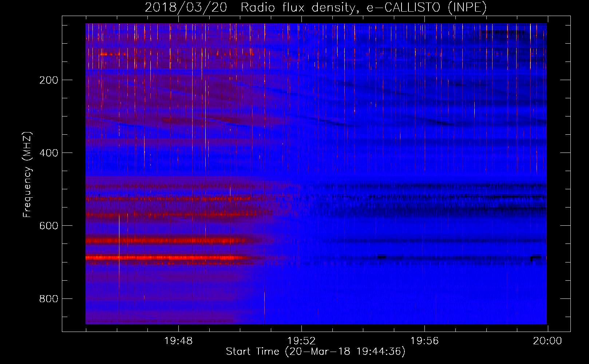The height and width of the screenshot is (364, 589).
Task: Click the 600 frequency axis label
Action: (48, 226)
